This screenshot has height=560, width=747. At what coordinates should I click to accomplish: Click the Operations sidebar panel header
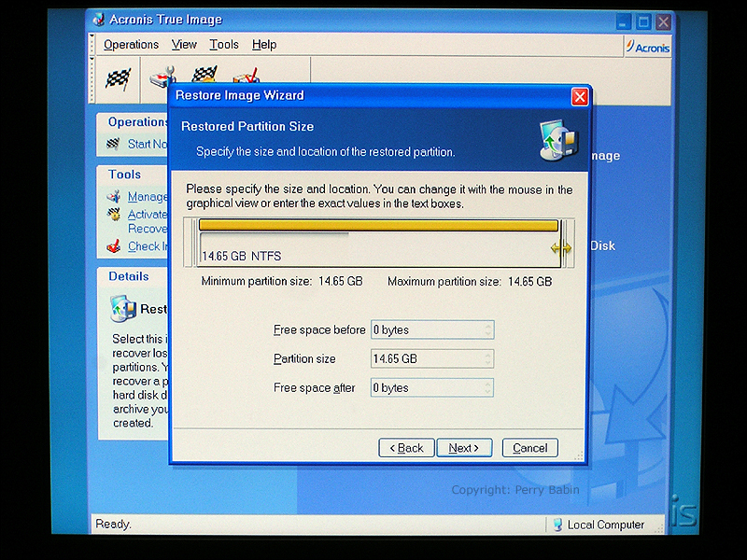coord(133,122)
